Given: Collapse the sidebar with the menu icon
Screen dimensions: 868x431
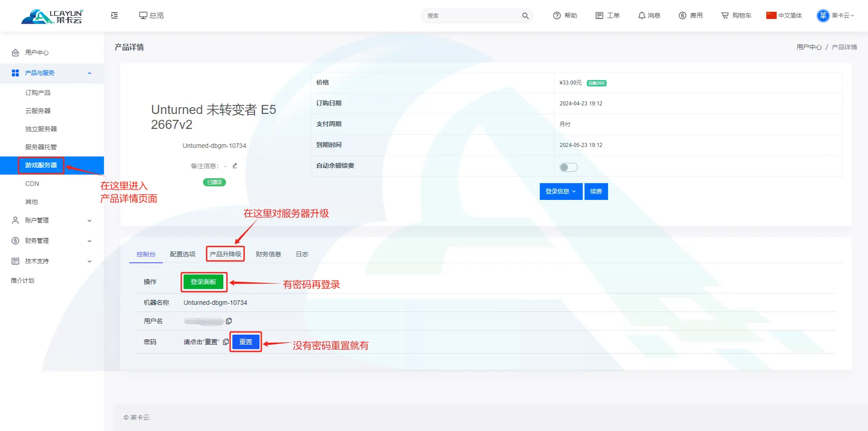Looking at the screenshot, I should coord(114,15).
